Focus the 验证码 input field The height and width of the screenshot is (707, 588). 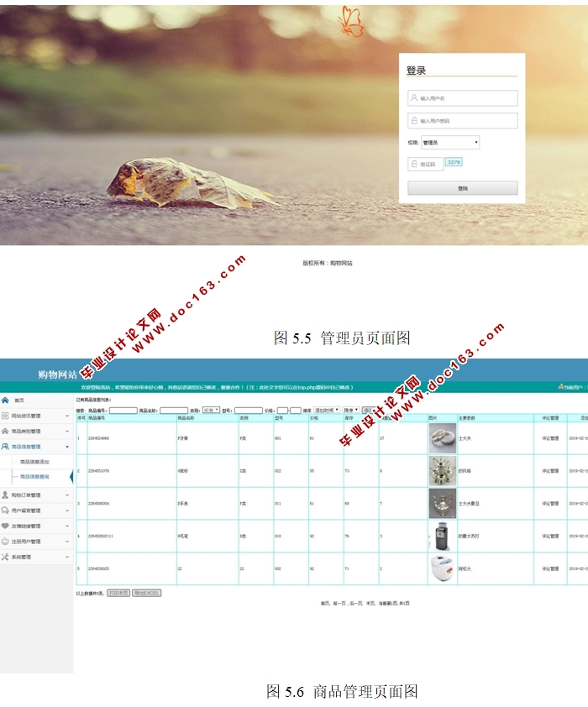pos(425,164)
